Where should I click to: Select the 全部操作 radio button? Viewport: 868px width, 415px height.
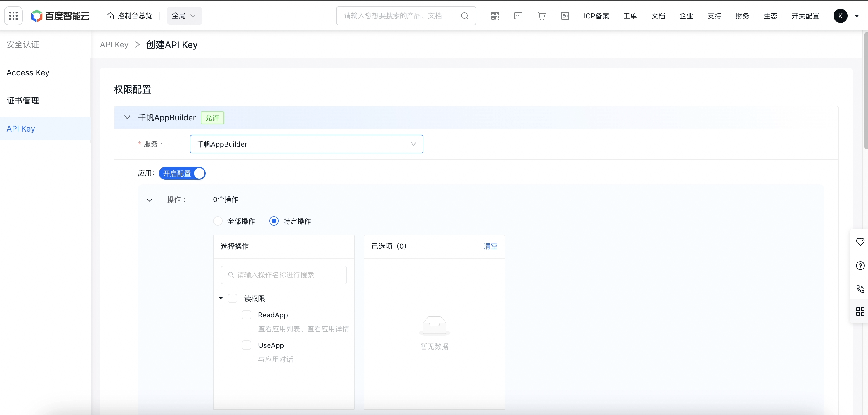click(x=218, y=221)
